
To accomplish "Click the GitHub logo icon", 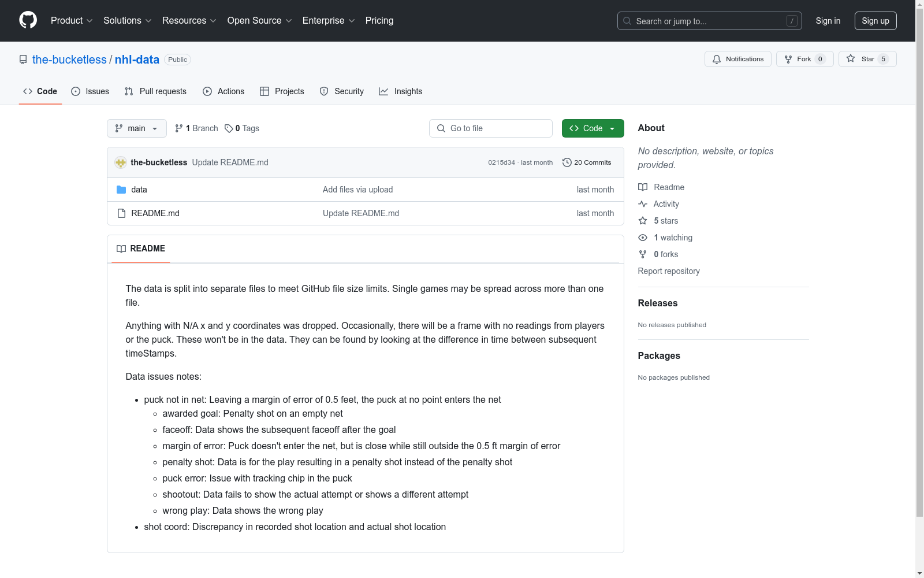I will pos(28,20).
